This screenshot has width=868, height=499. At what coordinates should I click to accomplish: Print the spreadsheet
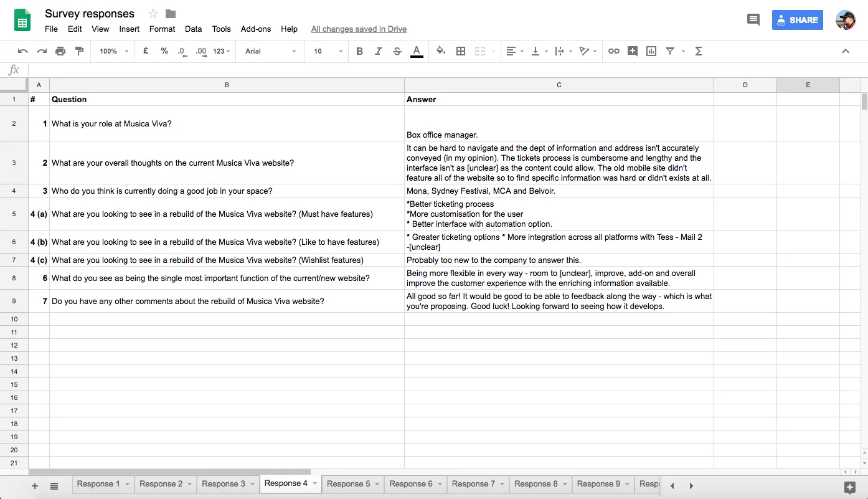(x=60, y=51)
